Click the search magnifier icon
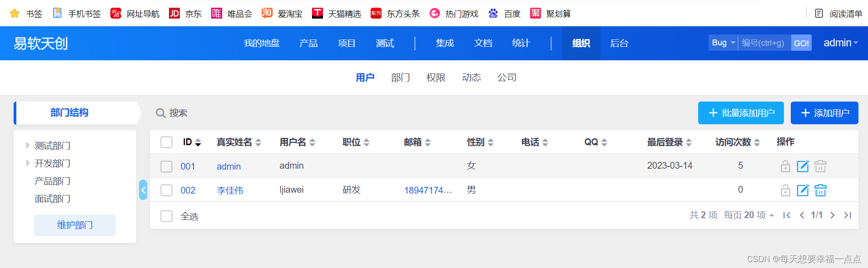The height and width of the screenshot is (268, 868). tap(160, 113)
